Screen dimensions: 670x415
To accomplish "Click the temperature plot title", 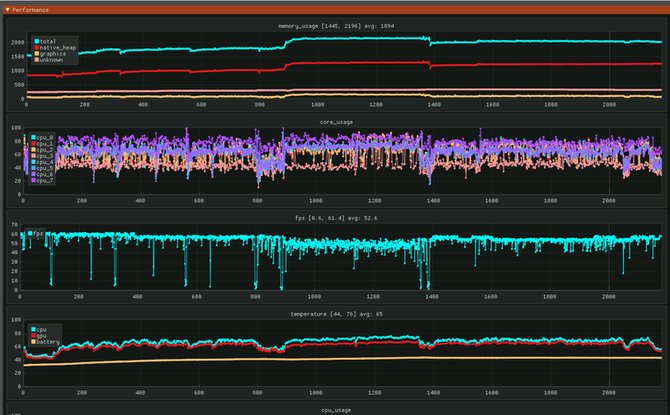I will coord(334,313).
